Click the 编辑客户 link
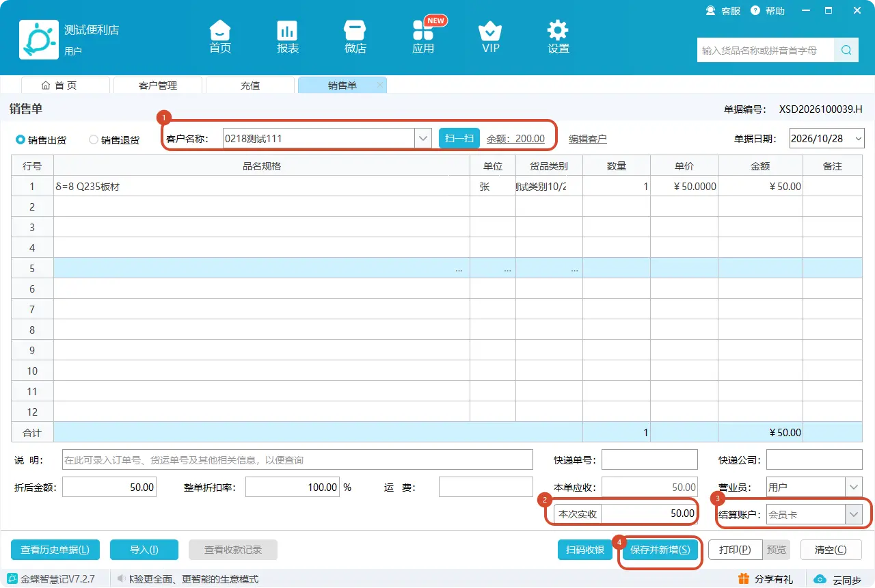This screenshot has width=875, height=588. click(588, 139)
